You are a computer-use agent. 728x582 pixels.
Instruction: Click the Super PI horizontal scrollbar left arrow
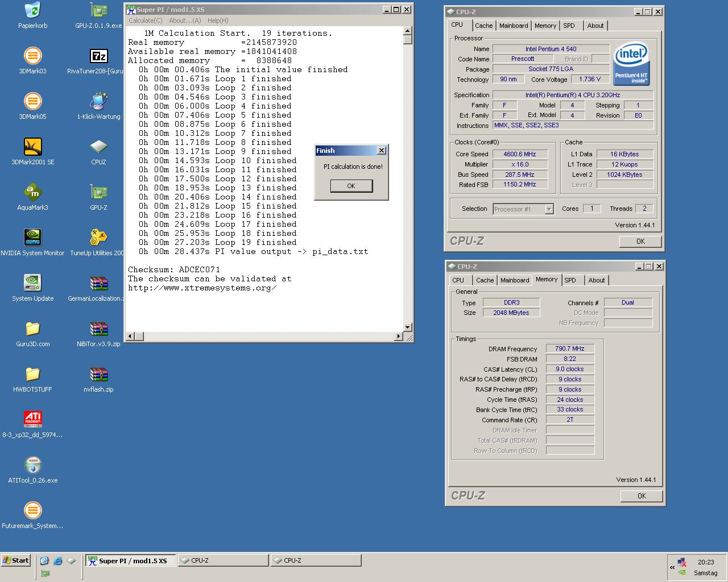tap(130, 336)
